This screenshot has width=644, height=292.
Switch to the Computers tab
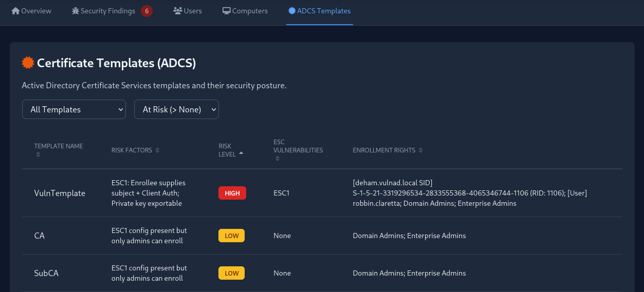tap(245, 11)
